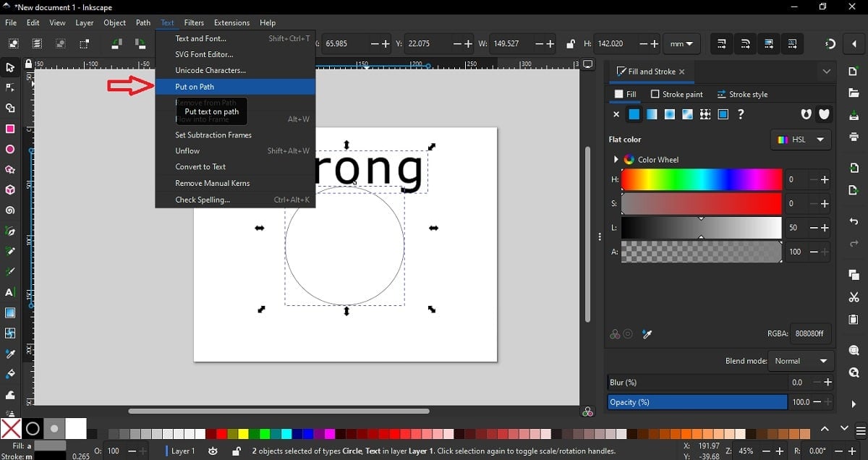Switch to the Stroke style tab
The height and width of the screenshot is (460, 868).
743,94
